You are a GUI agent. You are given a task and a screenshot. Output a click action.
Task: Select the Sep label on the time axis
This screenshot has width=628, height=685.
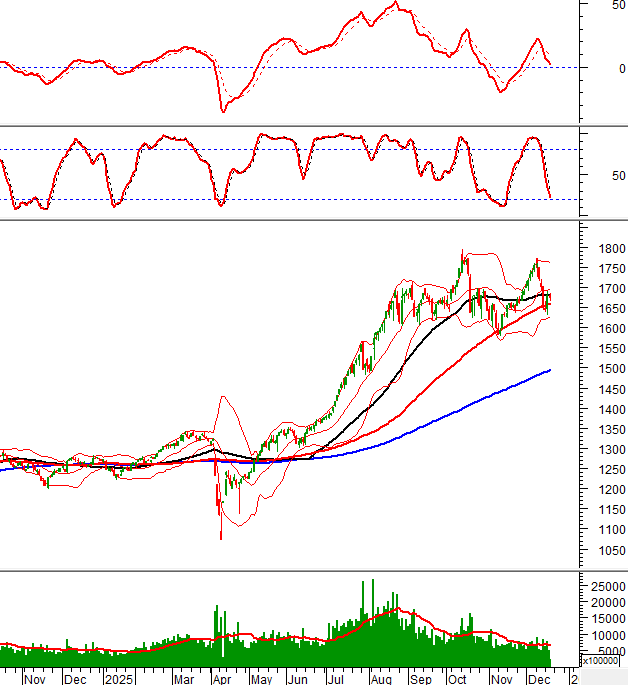click(419, 678)
